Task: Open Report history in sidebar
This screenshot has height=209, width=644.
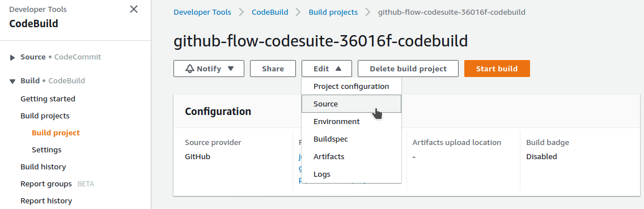Action: 46,201
